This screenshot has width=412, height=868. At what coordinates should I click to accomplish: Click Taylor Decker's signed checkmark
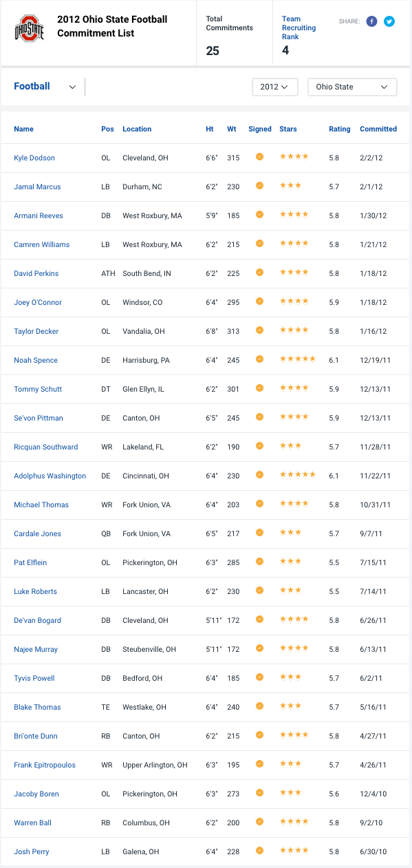click(x=259, y=330)
